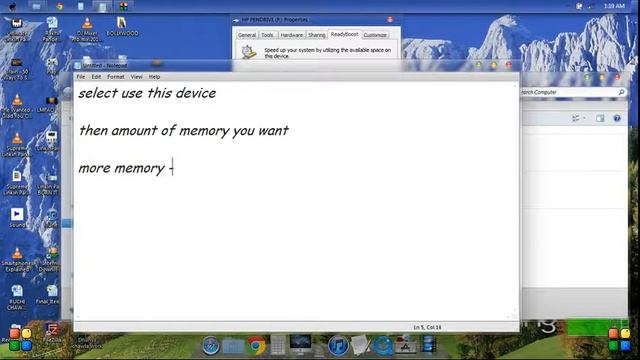Click the help question mark in Explorer window
The width and height of the screenshot is (640, 360).
617,118
